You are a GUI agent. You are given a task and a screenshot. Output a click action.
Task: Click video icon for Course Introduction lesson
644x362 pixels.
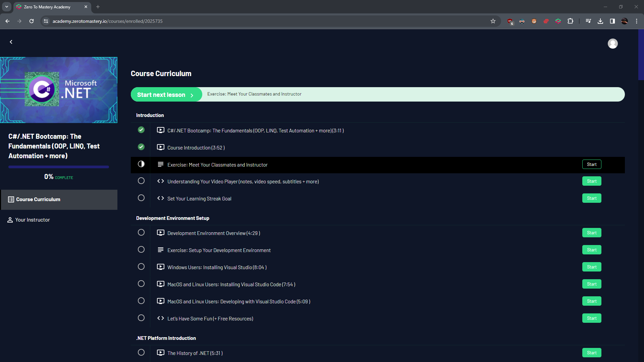161,147
